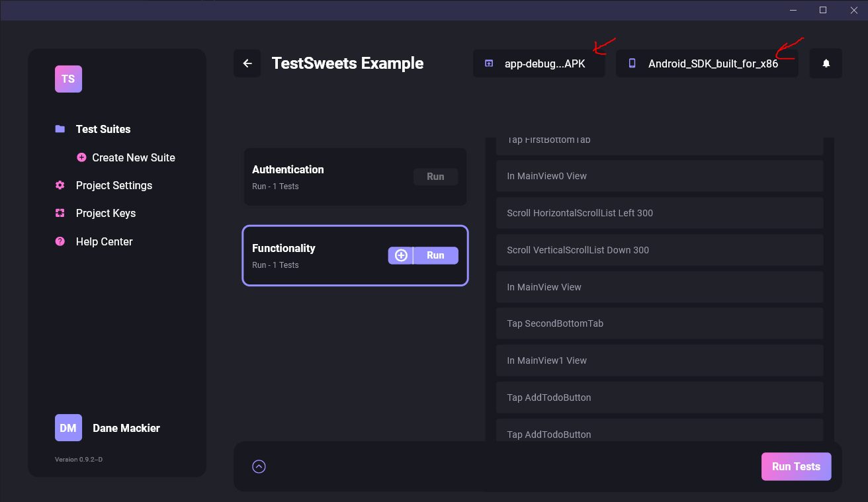Click the DM user avatar

[68, 428]
